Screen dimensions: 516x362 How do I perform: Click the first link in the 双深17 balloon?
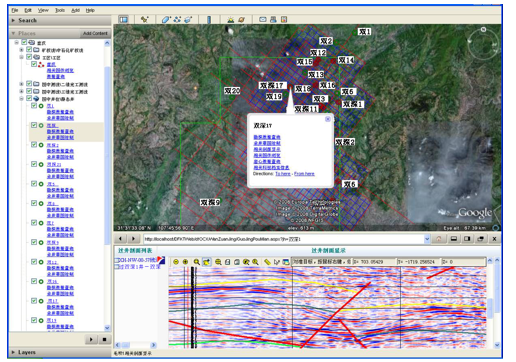(x=267, y=137)
